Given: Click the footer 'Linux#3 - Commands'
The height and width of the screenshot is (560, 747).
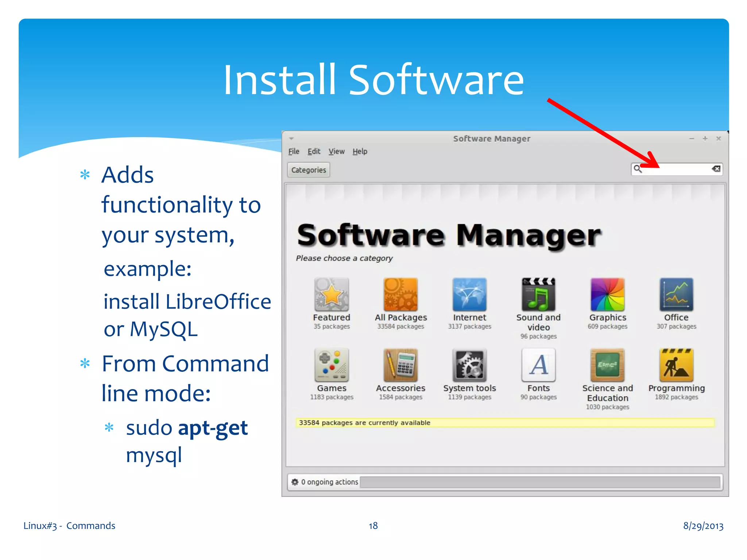Looking at the screenshot, I should point(69,526).
